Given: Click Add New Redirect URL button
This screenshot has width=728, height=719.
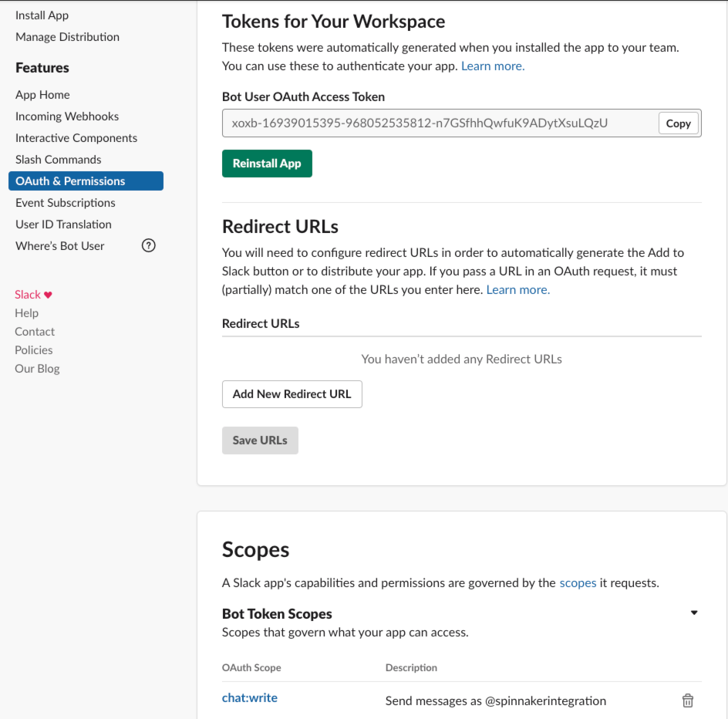Looking at the screenshot, I should pos(292,393).
